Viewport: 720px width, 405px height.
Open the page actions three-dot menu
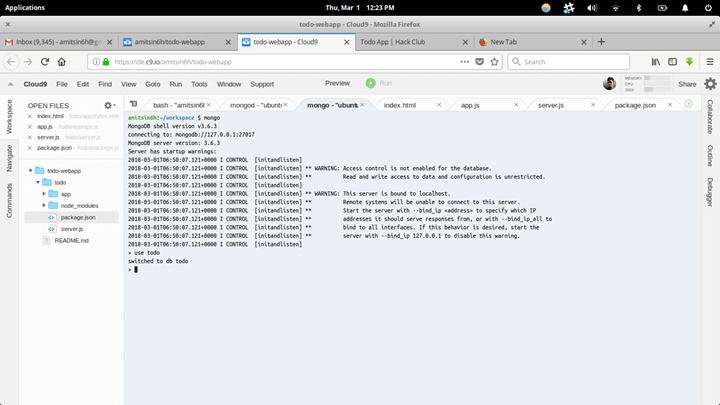pos(465,62)
